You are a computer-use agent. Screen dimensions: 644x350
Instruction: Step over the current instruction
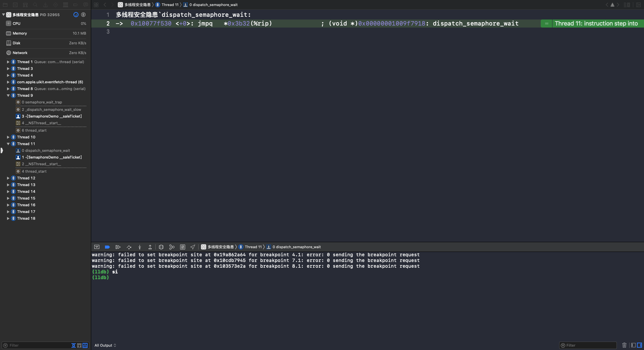(x=129, y=247)
